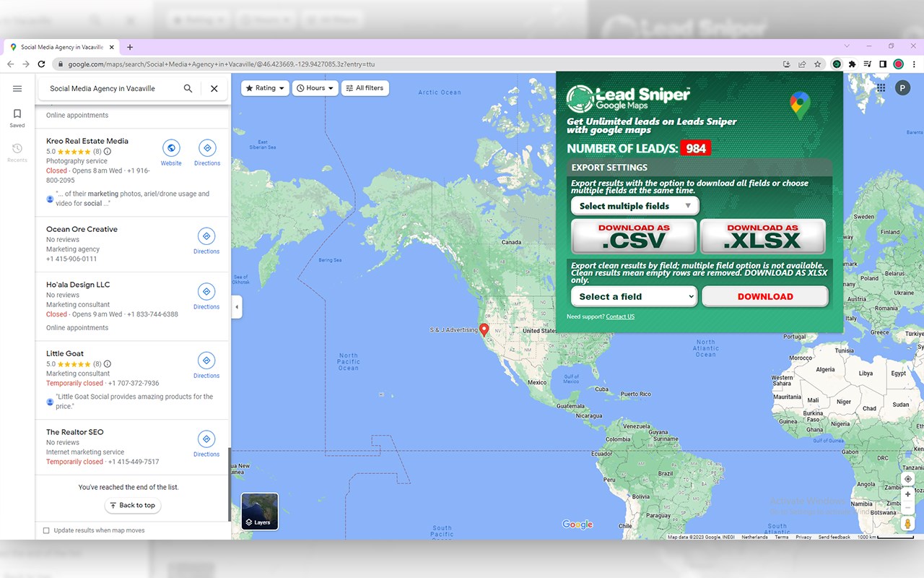The height and width of the screenshot is (578, 924).
Task: Open the Chrome three-dot menu
Action: (914, 64)
